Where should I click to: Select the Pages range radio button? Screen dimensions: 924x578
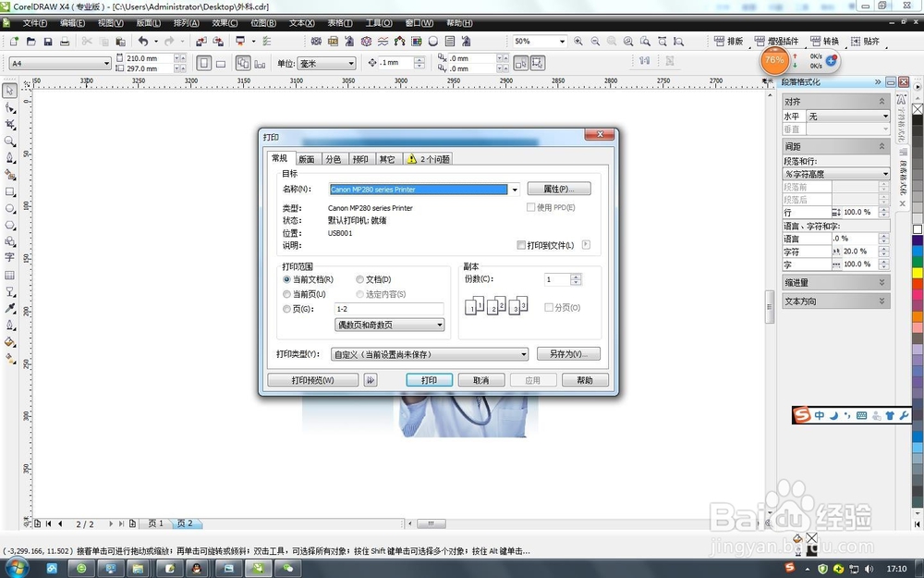click(287, 309)
